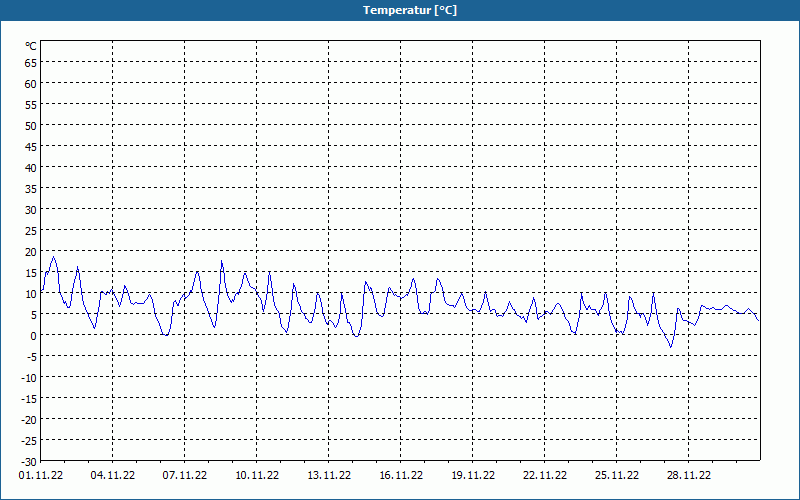
Task: Click the 50 value on temperature axis
Action: tap(31, 126)
